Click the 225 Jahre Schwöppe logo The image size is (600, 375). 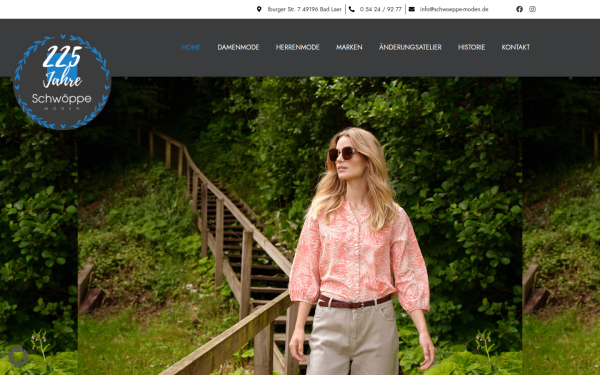pos(62,82)
